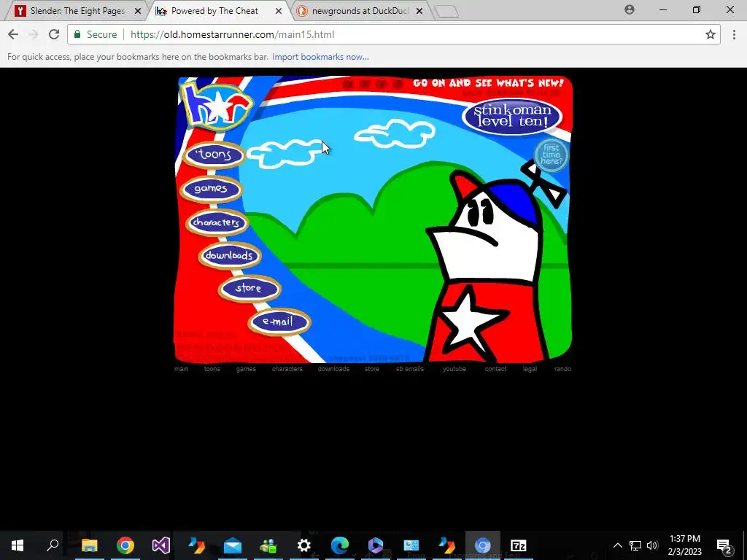
Task: Click the 'games' footer link
Action: 246,369
